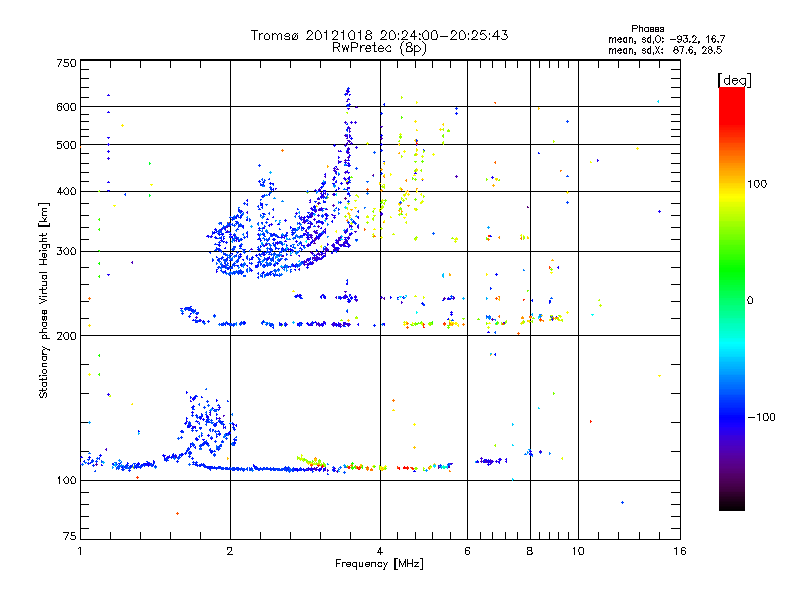Screen dimensions: 800x600
Task: Click the x-axis tick label '6'
Action: click(x=467, y=551)
